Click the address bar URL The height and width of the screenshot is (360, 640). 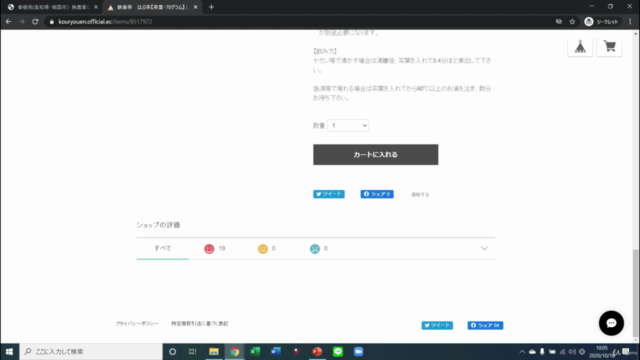point(105,22)
